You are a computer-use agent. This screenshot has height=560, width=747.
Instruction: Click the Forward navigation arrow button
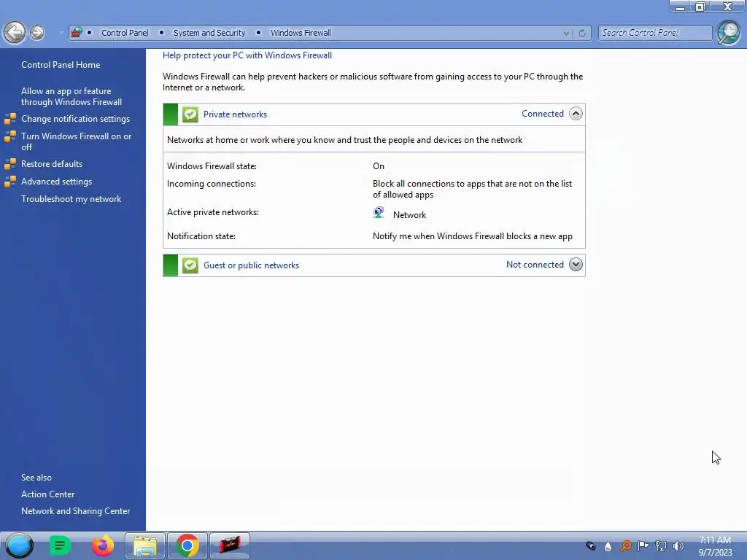coord(36,32)
